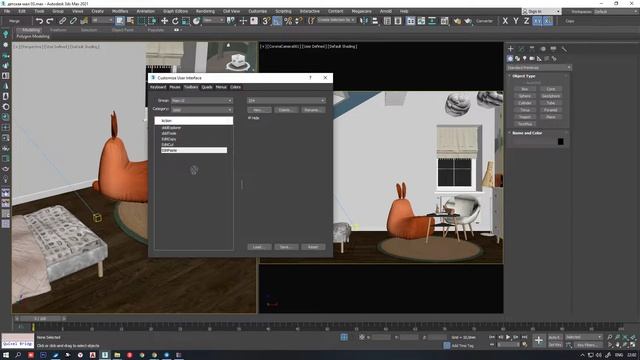Screen dimensions: 640x360
Task: Toggle the 3D Snaps icon
Action: [266, 21]
